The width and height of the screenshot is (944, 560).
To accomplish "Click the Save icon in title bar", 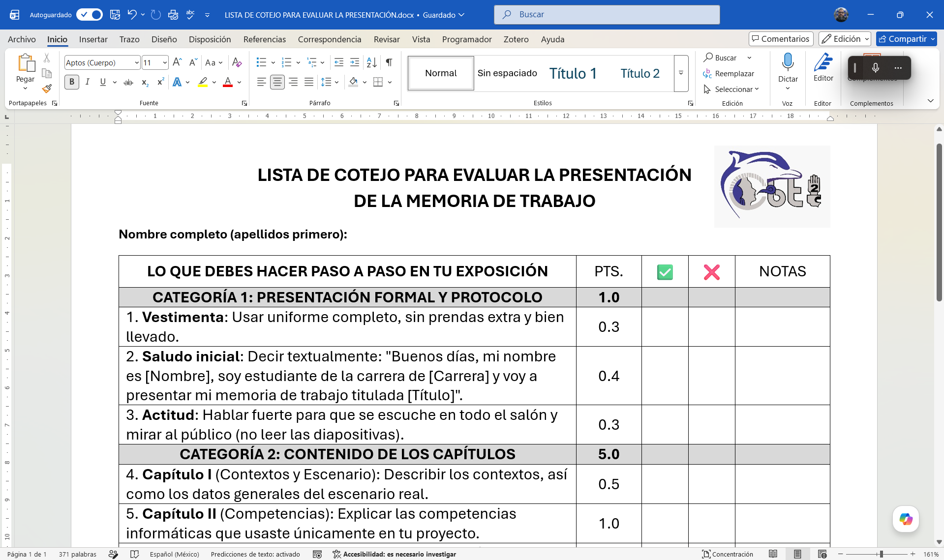I will coord(115,15).
